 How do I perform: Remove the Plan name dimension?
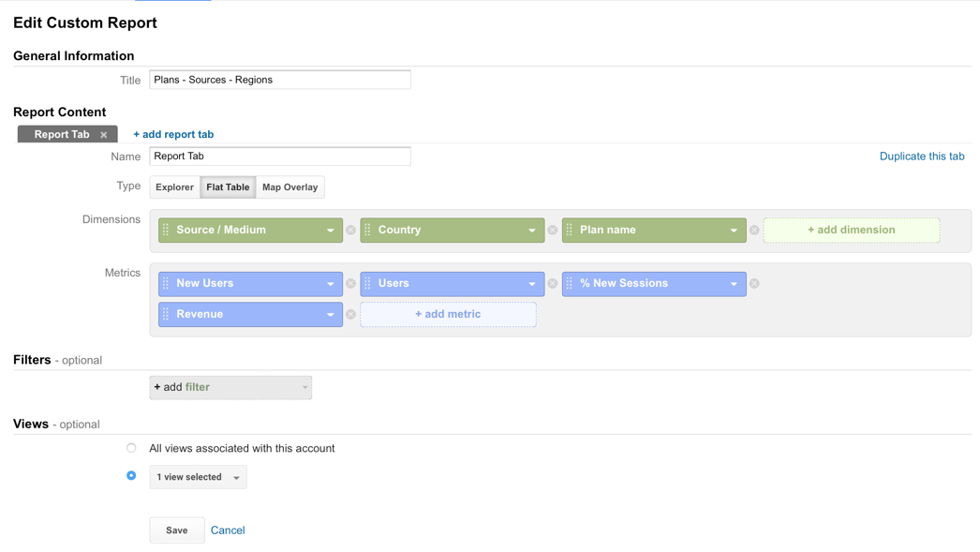coord(754,230)
